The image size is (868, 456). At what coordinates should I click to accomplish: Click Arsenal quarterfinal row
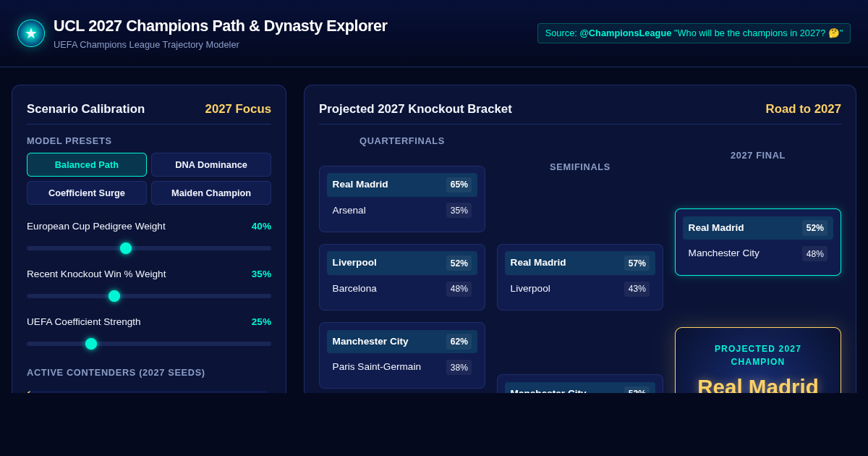coord(402,211)
